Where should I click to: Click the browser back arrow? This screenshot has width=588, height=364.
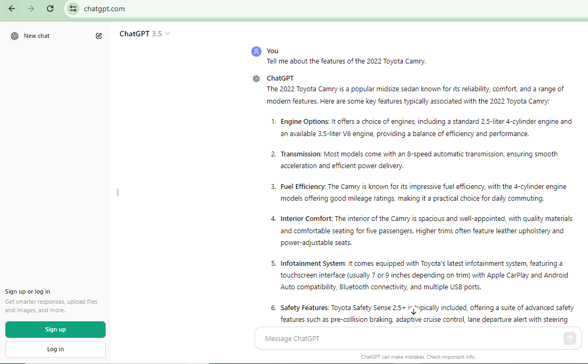(12, 9)
